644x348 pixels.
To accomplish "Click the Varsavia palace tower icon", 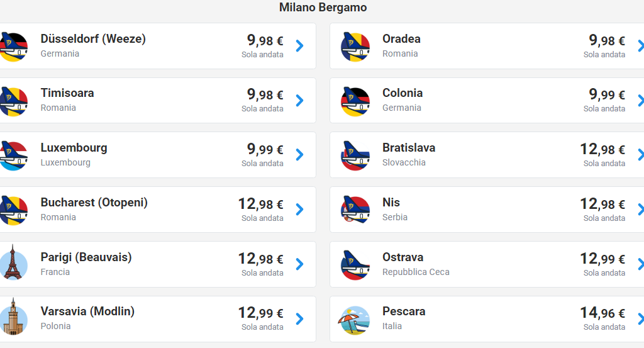I will point(14,319).
